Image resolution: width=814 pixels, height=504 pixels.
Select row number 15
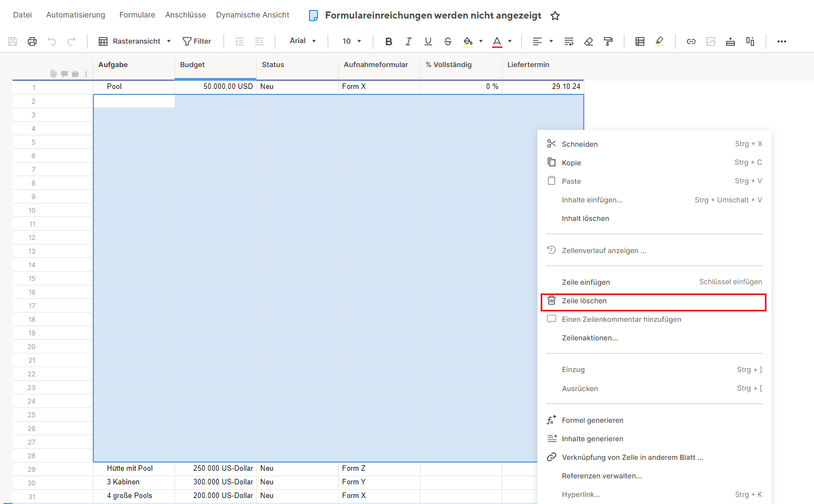(32, 278)
